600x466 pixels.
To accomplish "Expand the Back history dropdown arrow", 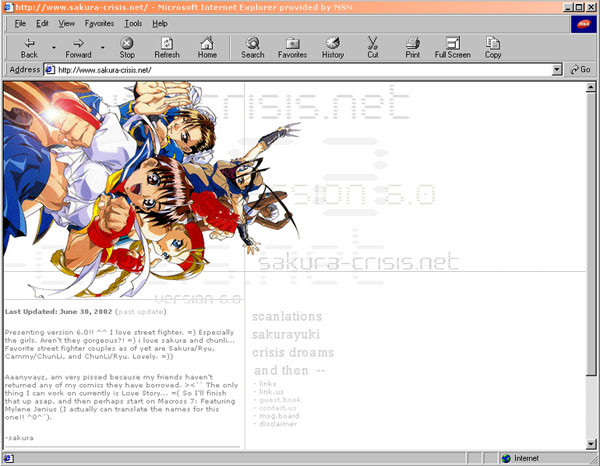I will pos(54,48).
